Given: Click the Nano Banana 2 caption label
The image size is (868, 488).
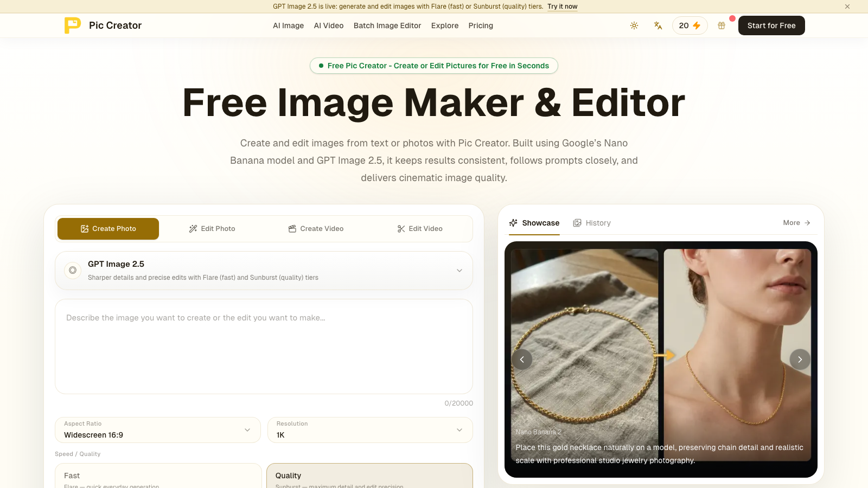Looking at the screenshot, I should (538, 432).
